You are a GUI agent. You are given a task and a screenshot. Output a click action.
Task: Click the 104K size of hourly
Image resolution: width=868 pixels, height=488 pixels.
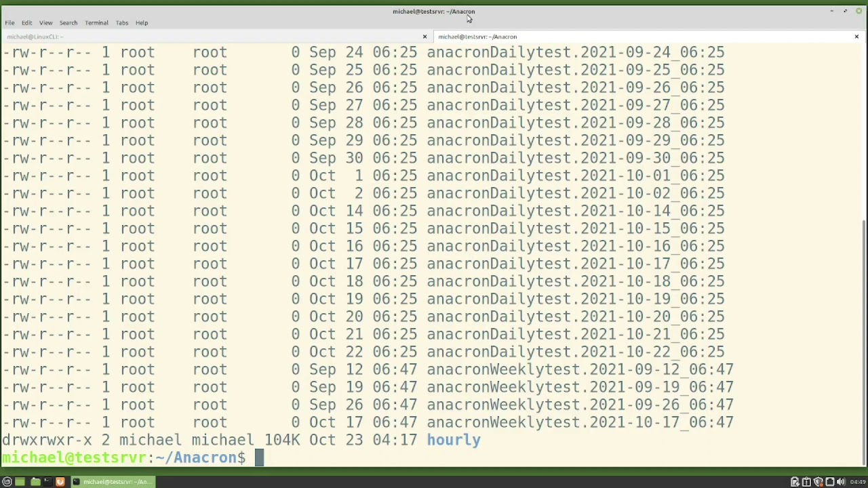(x=282, y=440)
